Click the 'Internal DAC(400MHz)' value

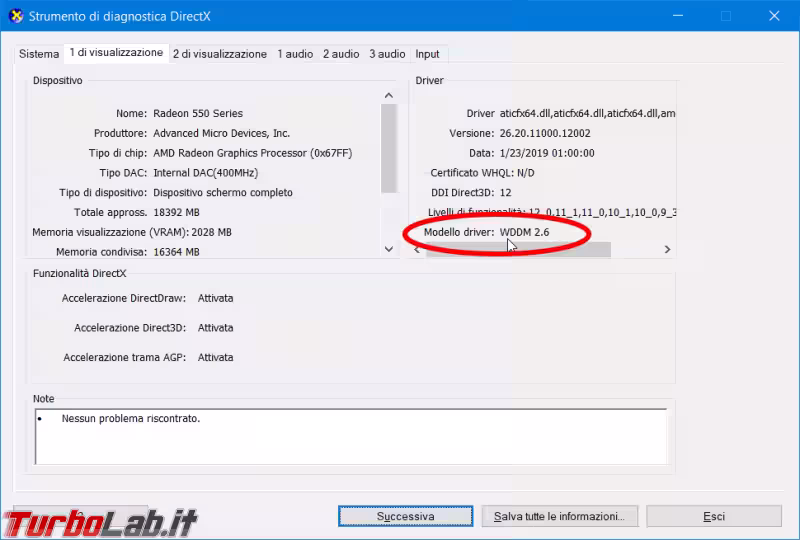point(206,173)
